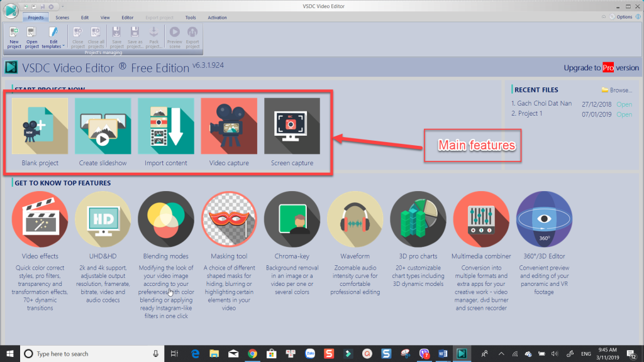
Task: Click the info icon next to Options
Action: pos(638,17)
